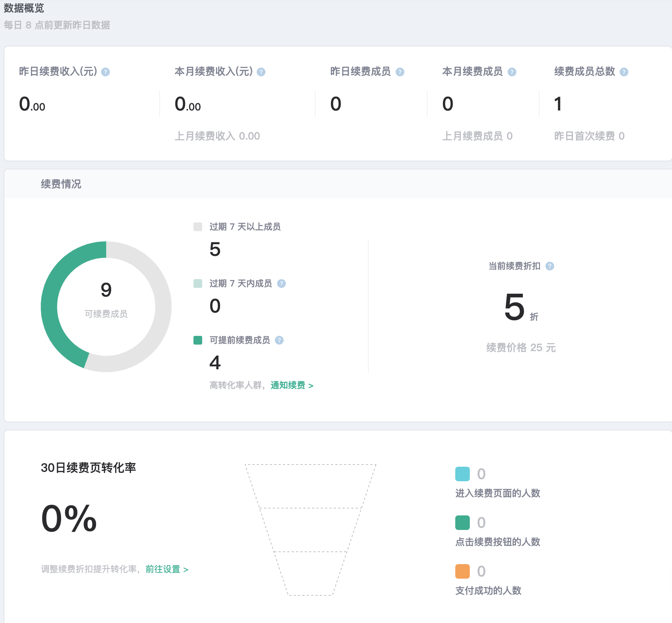Click blue swatch for 进入续费页面的人数
672x623 pixels.
(463, 474)
